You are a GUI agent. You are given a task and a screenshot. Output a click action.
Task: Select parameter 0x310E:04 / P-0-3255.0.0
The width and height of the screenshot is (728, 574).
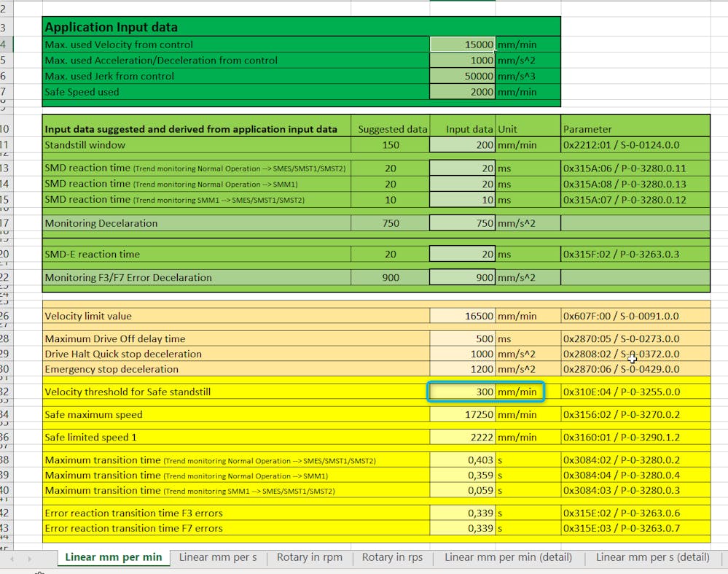(635, 392)
